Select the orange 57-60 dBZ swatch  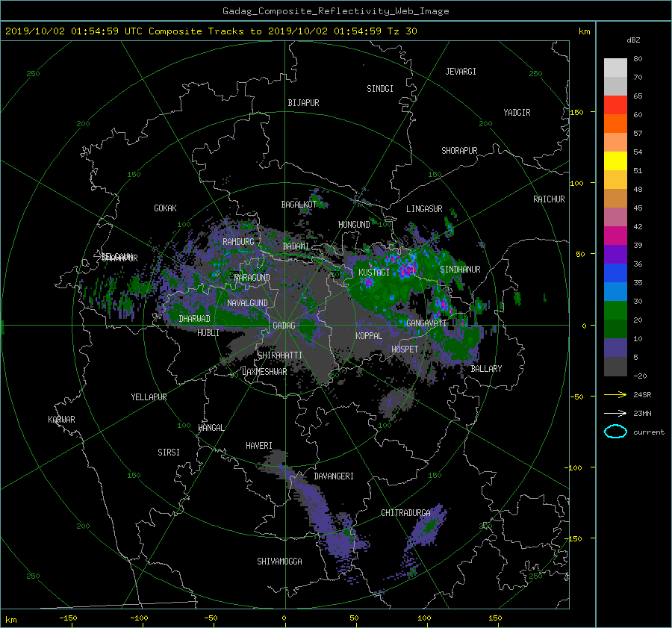[x=615, y=124]
